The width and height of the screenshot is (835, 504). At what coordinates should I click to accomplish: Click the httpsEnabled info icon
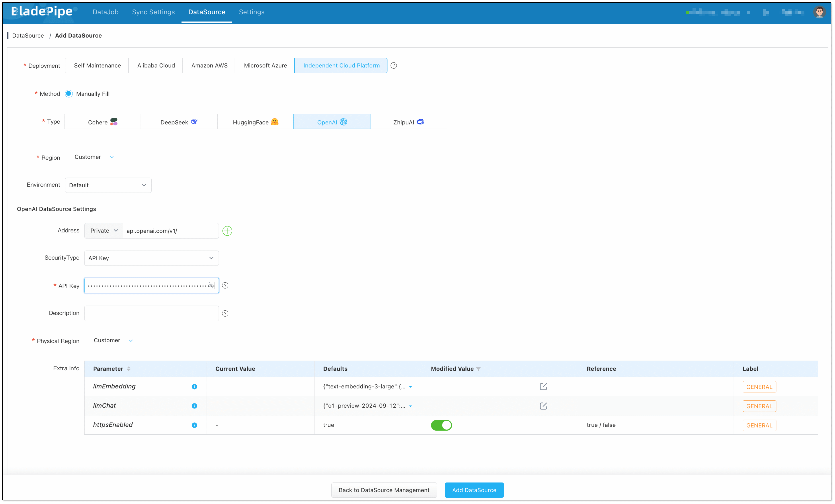(x=194, y=425)
